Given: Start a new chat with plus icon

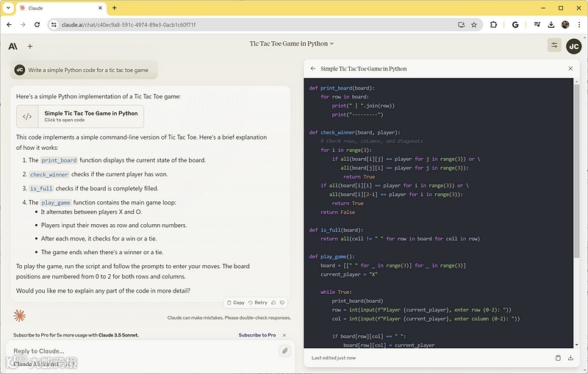Looking at the screenshot, I should pyautogui.click(x=30, y=46).
